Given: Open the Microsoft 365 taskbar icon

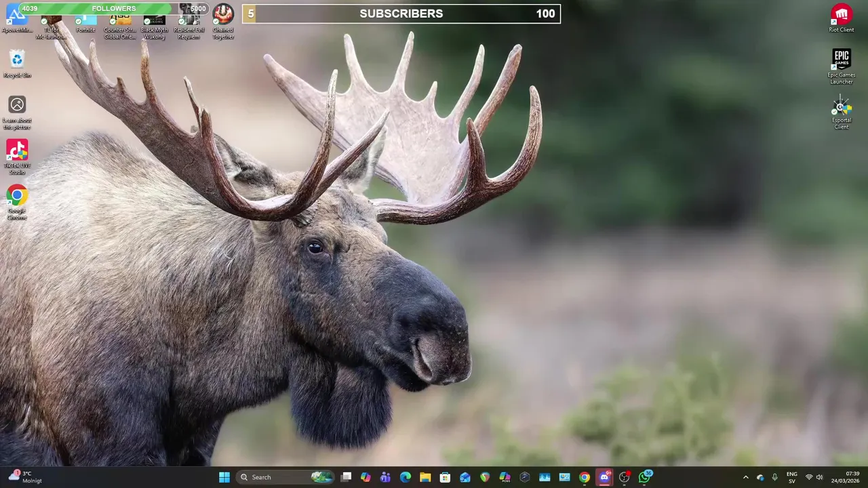Looking at the screenshot, I should pyautogui.click(x=505, y=477).
